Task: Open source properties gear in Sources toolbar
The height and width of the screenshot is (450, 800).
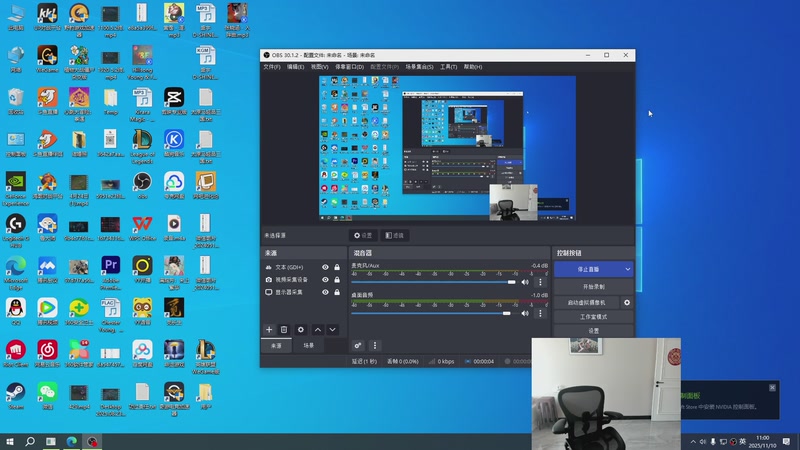Action: [x=301, y=330]
